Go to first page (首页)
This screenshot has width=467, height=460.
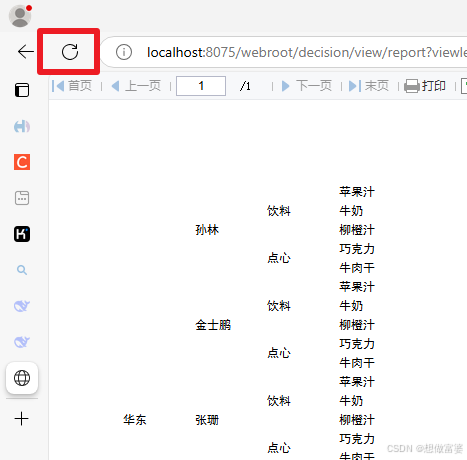pyautogui.click(x=72, y=86)
